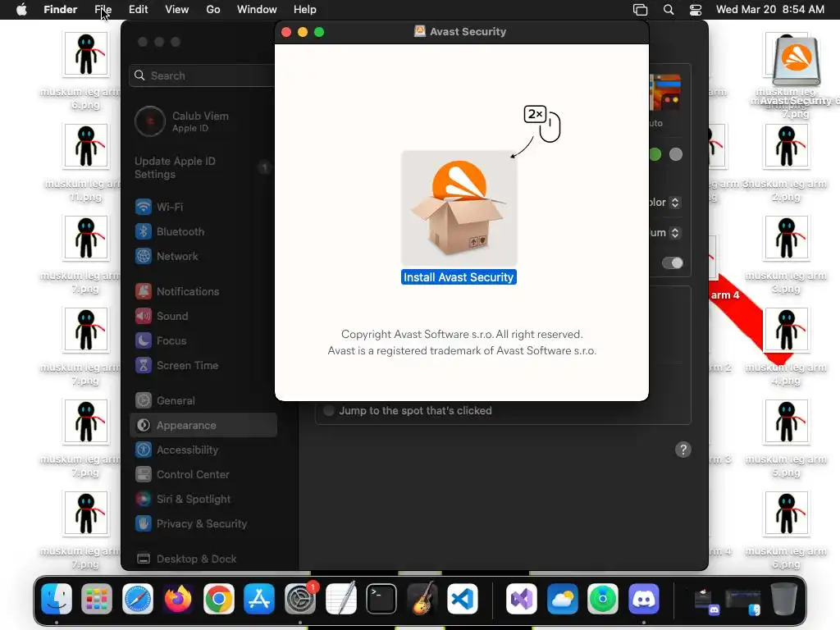The image size is (840, 630).
Task: Launch Visual Studio from the Dock
Action: coord(521,599)
